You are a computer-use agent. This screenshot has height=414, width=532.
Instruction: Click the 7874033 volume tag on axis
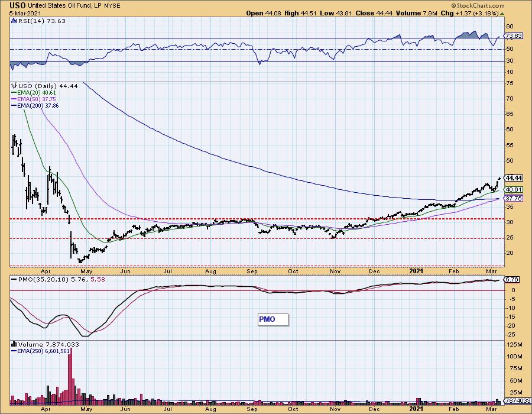tap(518, 401)
